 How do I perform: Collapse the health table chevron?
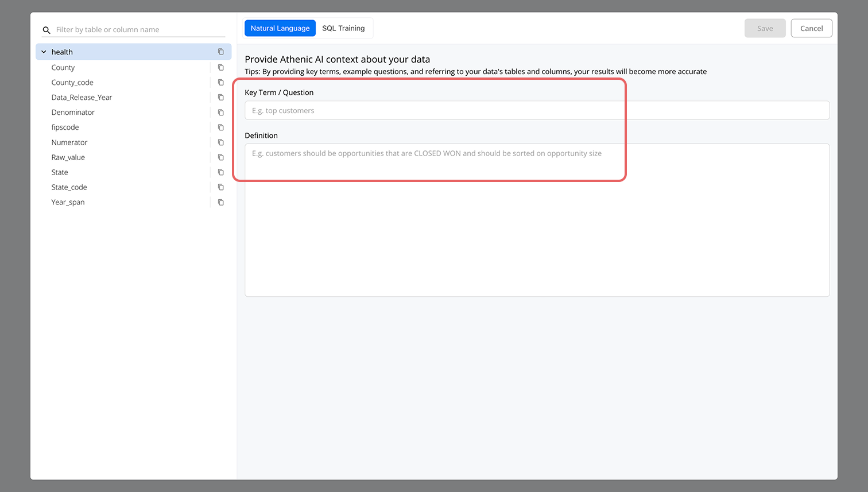(44, 52)
